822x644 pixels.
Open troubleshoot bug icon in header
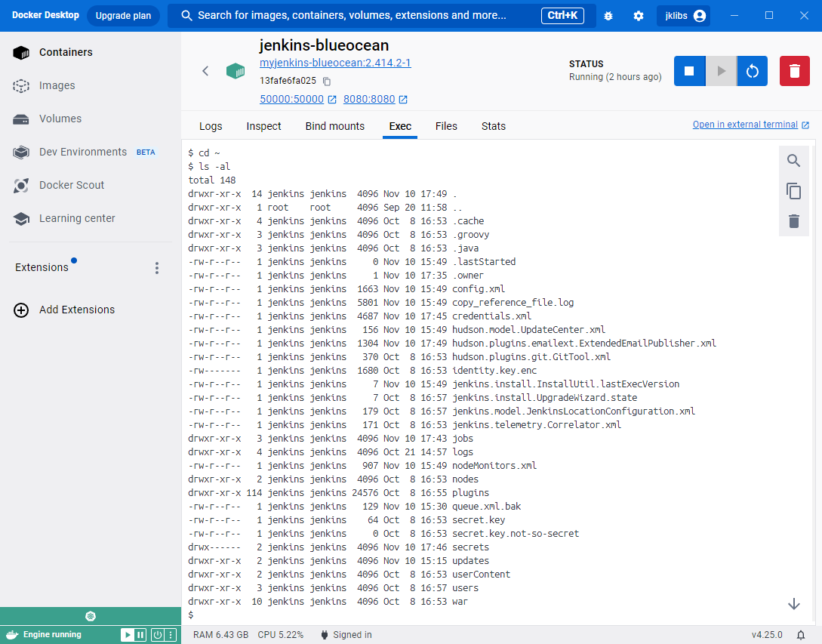click(608, 16)
